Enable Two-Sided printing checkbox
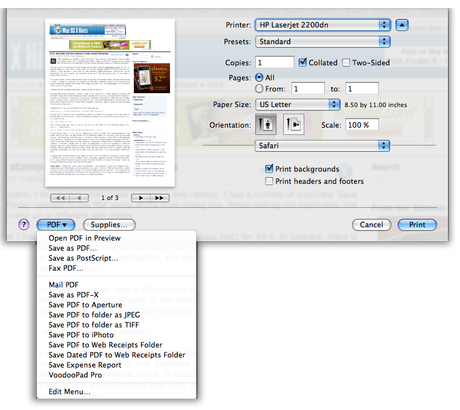 point(346,63)
